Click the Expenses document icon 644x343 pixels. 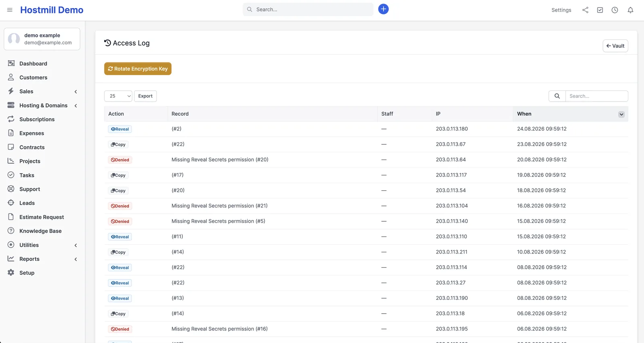11,133
